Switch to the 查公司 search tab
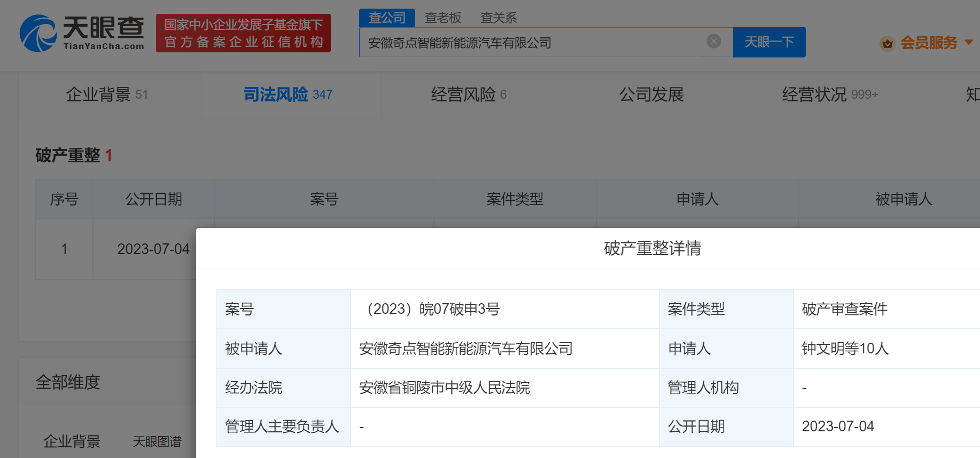The image size is (980, 458). click(387, 18)
